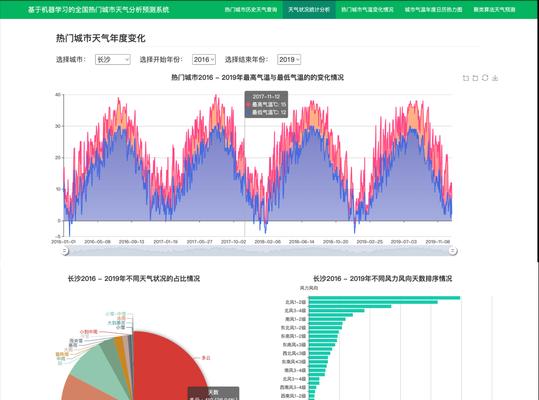Open the city dropdown showing 长沙
Image resolution: width=539 pixels, height=400 pixels.
point(113,59)
